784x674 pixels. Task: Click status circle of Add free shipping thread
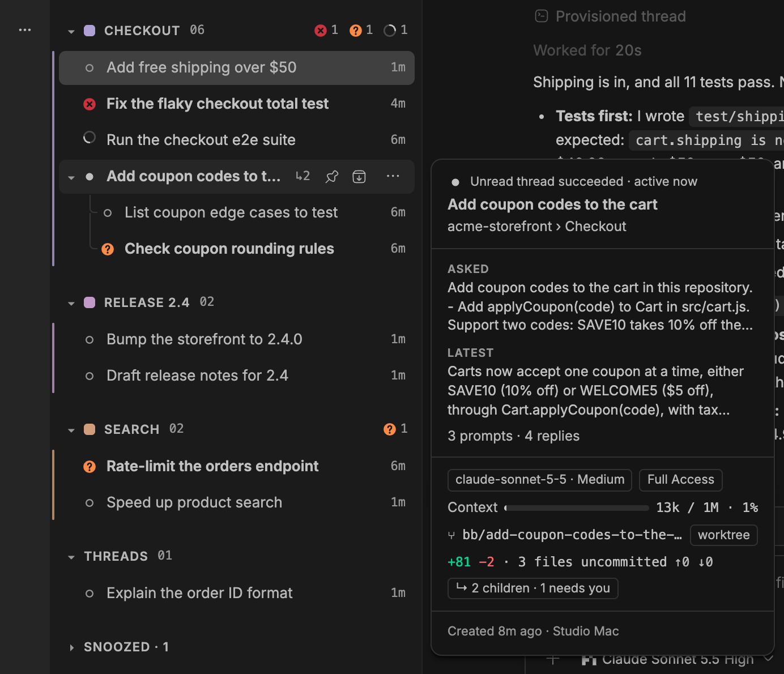90,68
